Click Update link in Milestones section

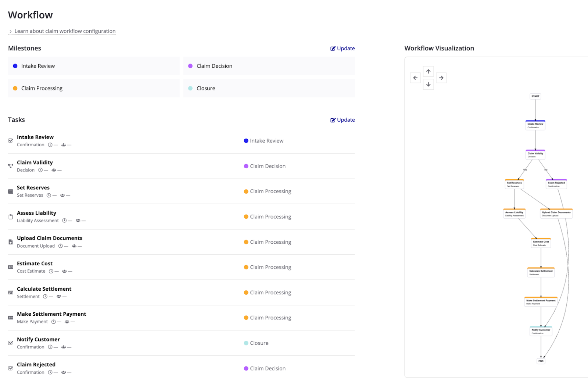343,49
